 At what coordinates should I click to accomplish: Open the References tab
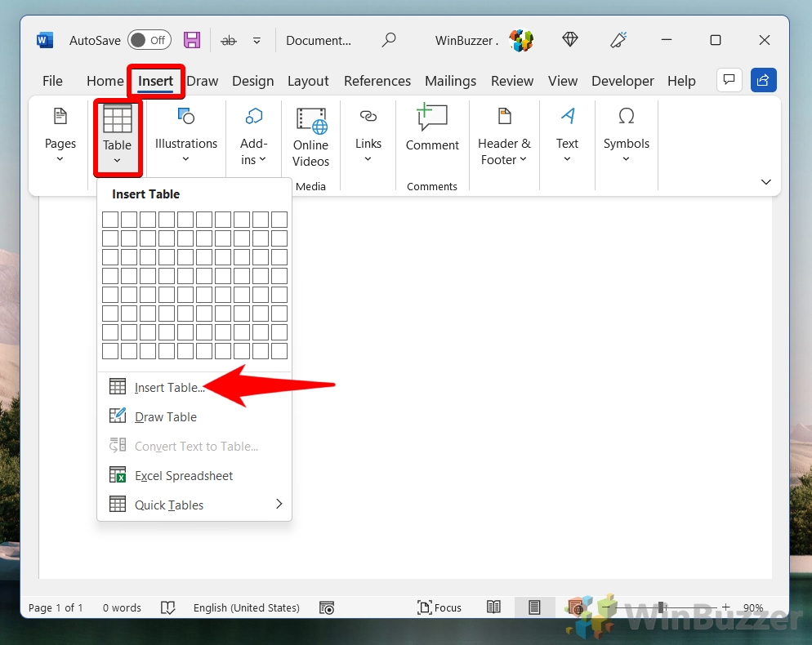pyautogui.click(x=377, y=81)
